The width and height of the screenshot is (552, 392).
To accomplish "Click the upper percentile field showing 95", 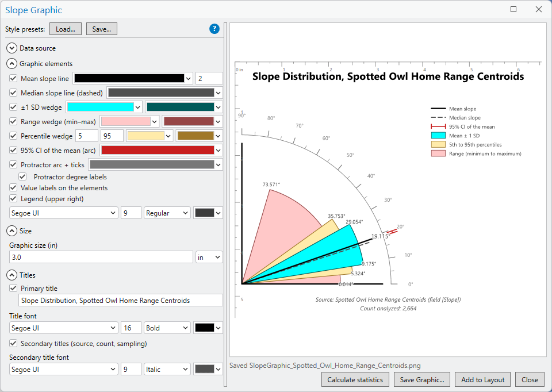I will [x=112, y=136].
